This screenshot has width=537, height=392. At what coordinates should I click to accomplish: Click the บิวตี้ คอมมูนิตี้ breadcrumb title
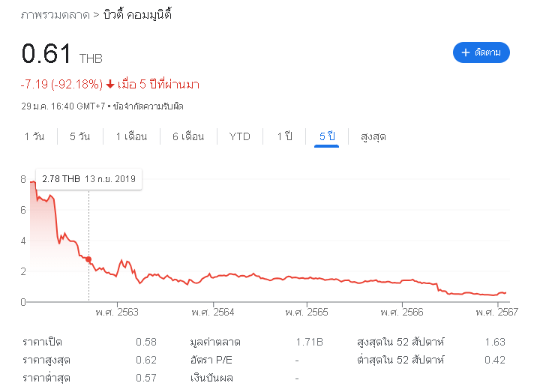coord(136,15)
